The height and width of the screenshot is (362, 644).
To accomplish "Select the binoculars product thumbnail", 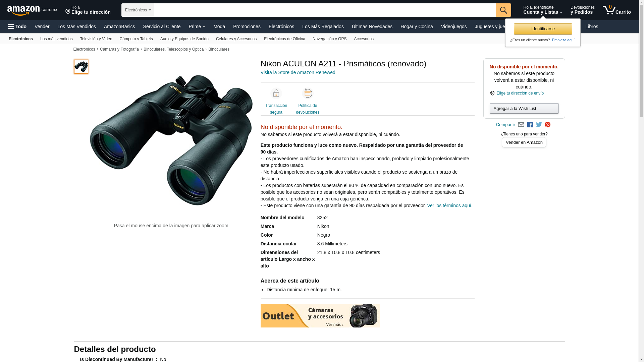I will tap(81, 67).
